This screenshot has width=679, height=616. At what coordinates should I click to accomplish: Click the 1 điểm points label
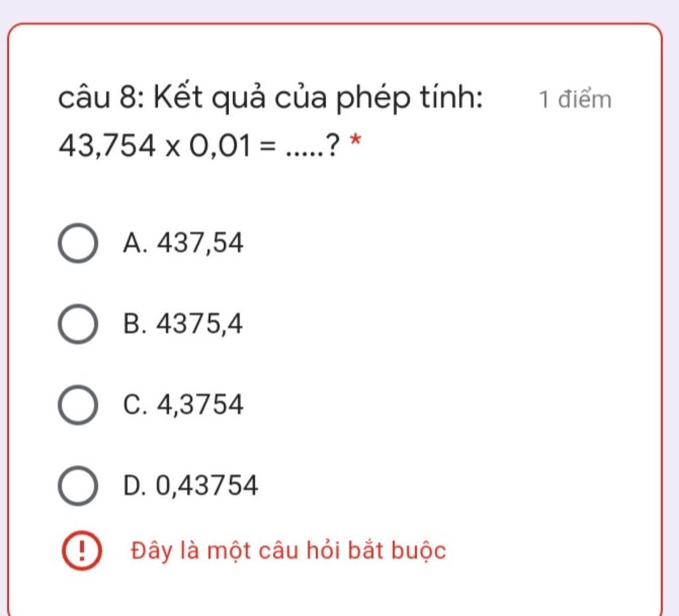(x=575, y=99)
